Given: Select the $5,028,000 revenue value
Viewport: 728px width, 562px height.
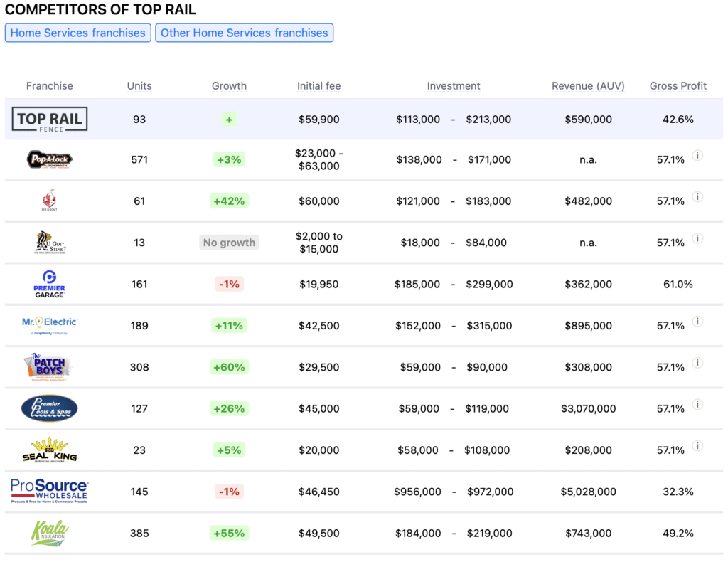Looking at the screenshot, I should click(588, 492).
